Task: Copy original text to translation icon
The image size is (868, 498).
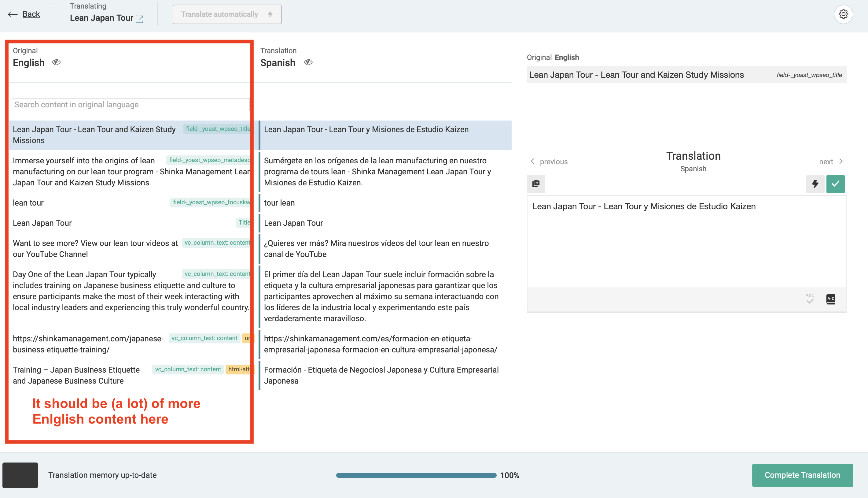Action: [536, 184]
